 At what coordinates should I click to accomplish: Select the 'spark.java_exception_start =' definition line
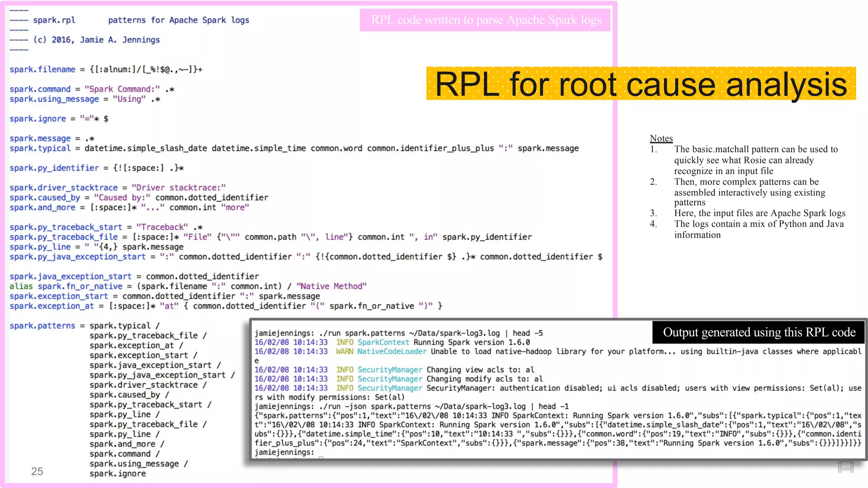point(134,277)
